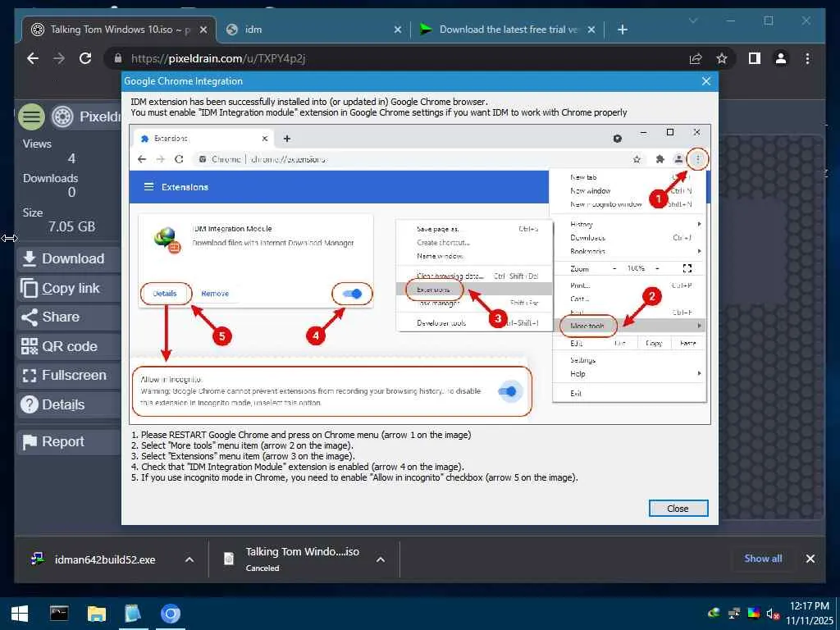Open Chrome's side panel icon
Image resolution: width=840 pixels, height=630 pixels.
click(x=755, y=58)
